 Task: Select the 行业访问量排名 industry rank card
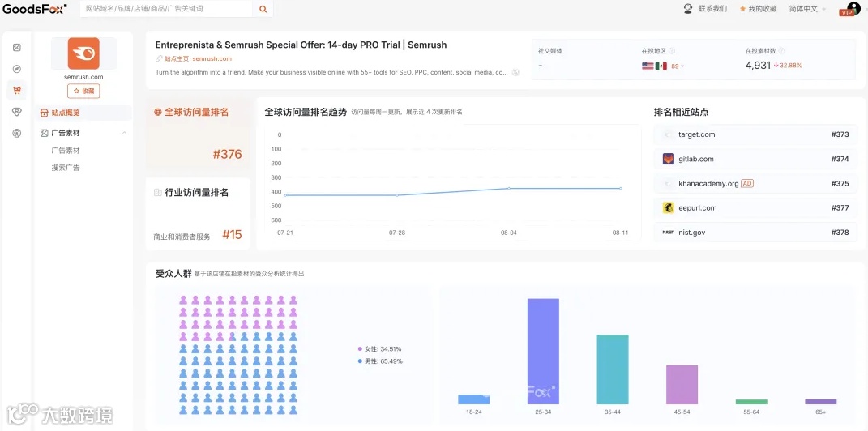198,214
